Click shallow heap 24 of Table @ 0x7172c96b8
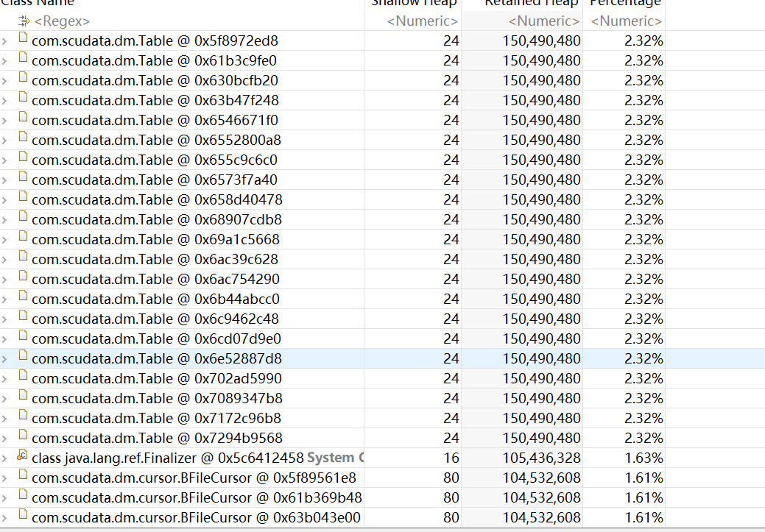 point(451,419)
